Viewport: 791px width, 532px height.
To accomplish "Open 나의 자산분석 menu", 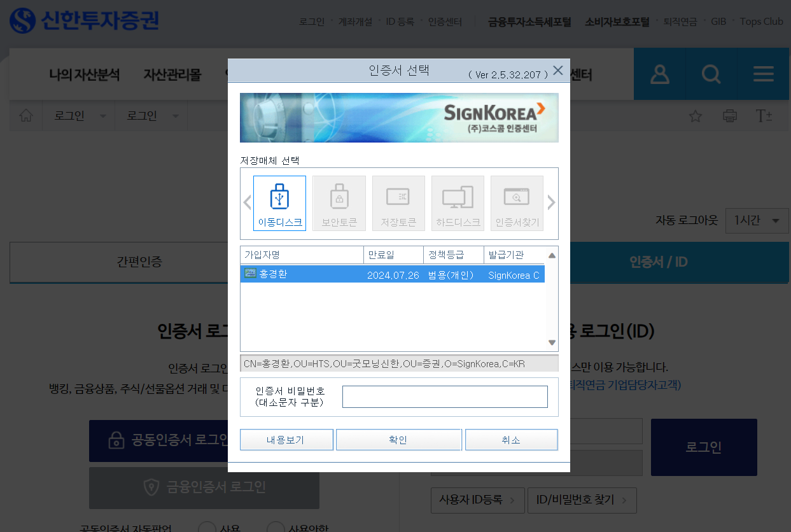I will pos(84,74).
